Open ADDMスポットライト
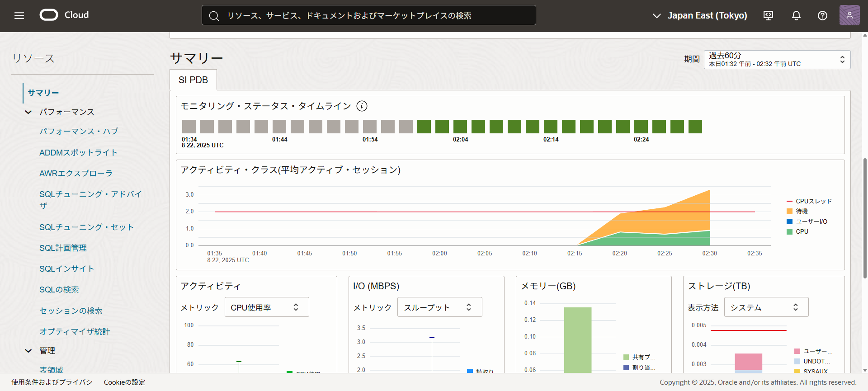868x391 pixels. (x=78, y=152)
